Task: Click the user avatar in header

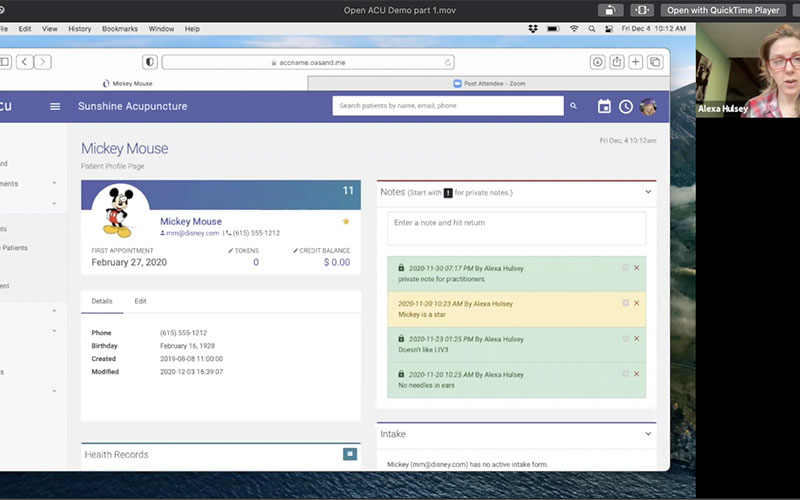Action: tap(648, 106)
